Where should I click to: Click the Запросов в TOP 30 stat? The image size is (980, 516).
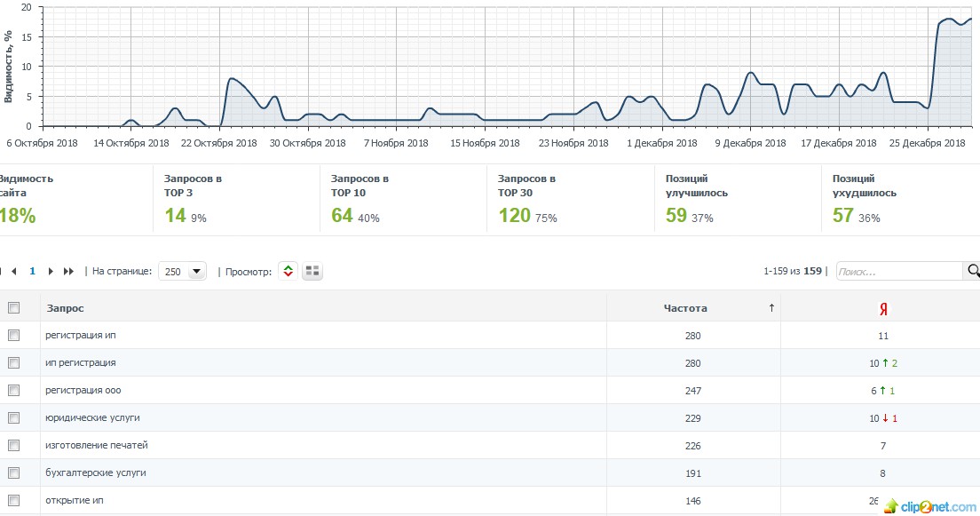[x=527, y=199]
